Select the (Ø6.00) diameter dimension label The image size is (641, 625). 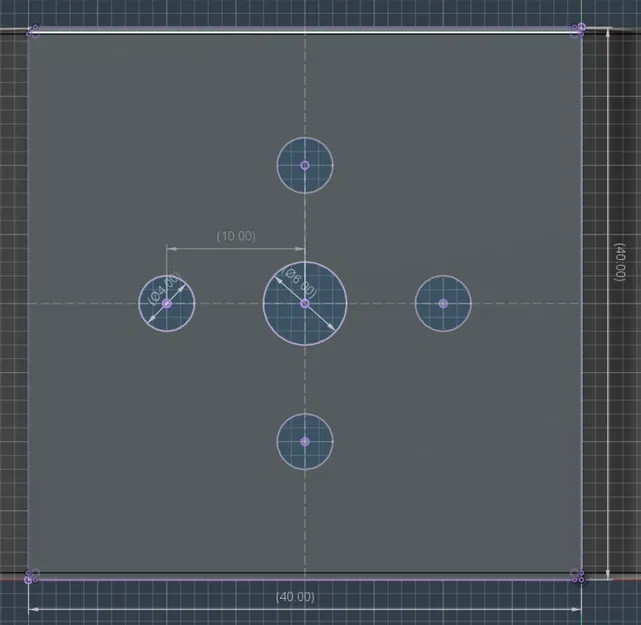click(x=300, y=282)
